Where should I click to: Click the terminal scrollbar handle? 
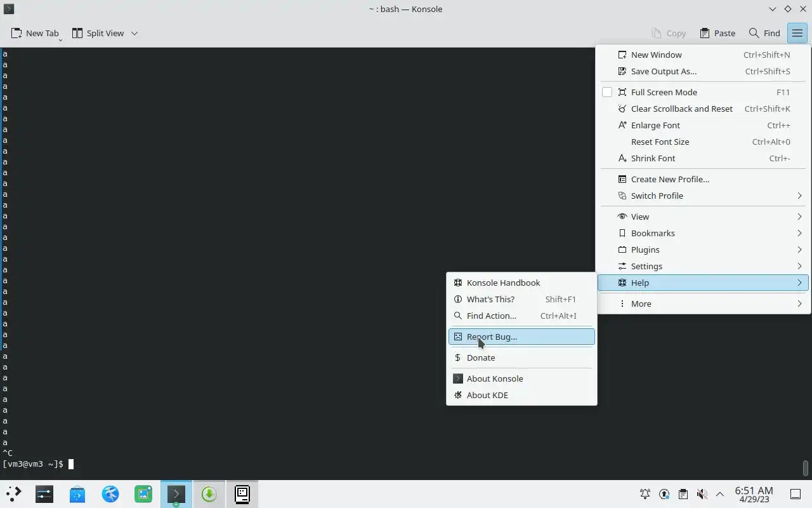[x=806, y=467]
